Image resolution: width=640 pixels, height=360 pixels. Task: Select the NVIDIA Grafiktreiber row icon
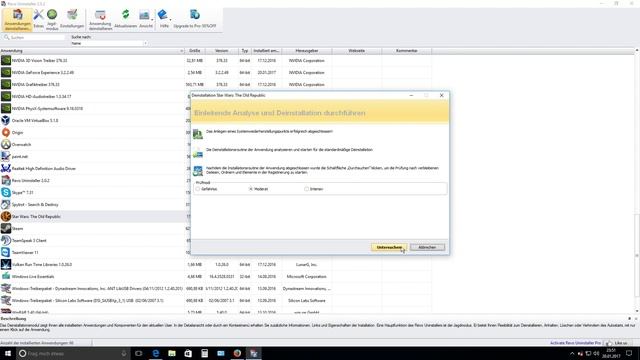[6, 84]
